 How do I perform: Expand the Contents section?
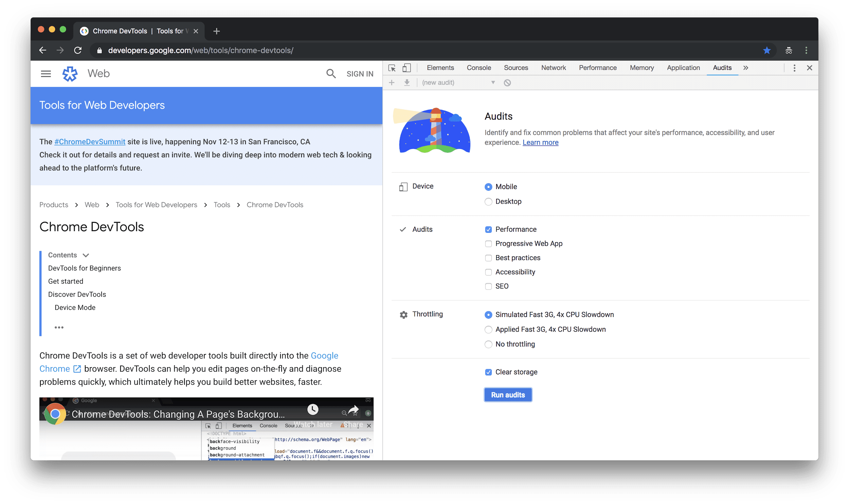[87, 255]
